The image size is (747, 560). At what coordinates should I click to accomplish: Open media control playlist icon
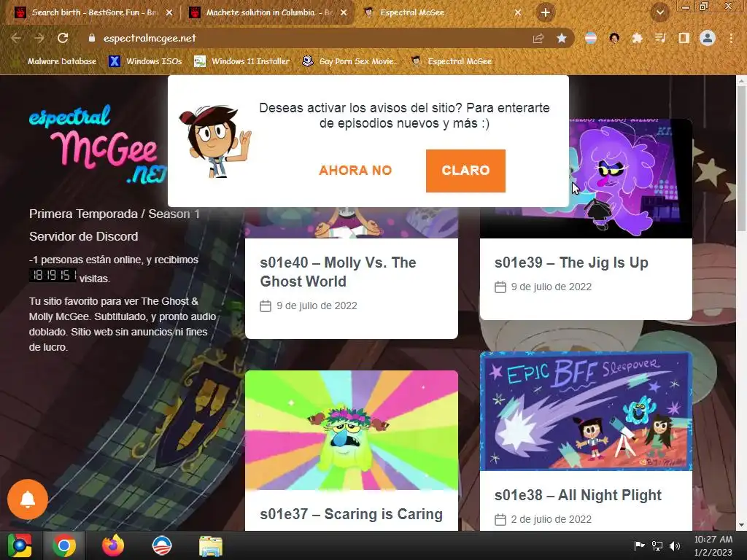[x=660, y=38]
